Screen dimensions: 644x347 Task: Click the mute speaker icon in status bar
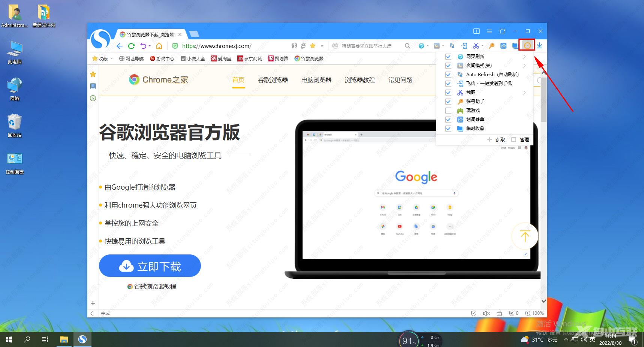tap(486, 313)
